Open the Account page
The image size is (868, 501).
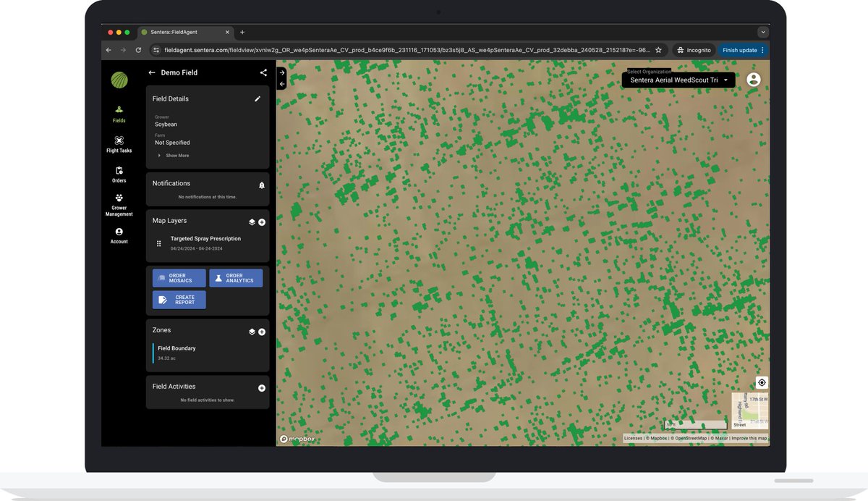(x=119, y=236)
